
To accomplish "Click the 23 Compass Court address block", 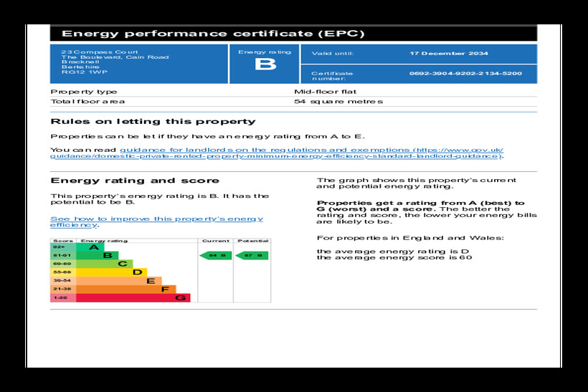I will [115, 63].
